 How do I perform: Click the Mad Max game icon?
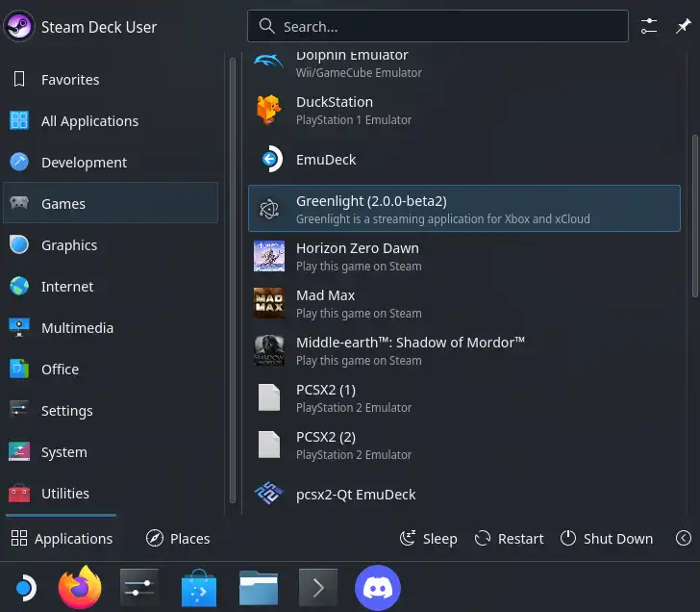click(269, 304)
